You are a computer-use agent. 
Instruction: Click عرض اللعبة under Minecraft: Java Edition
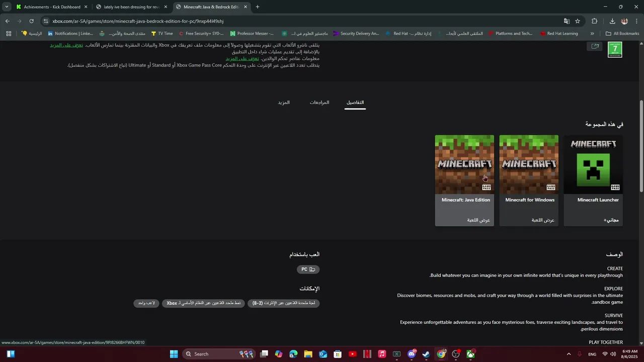click(x=478, y=220)
